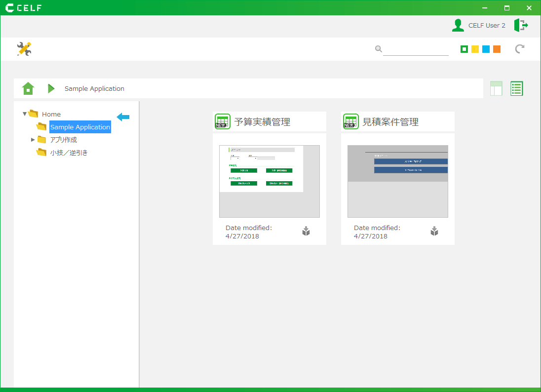Viewport: 541px width, 392px height.
Task: Click download icon on 見積案件管理 card
Action: point(434,231)
